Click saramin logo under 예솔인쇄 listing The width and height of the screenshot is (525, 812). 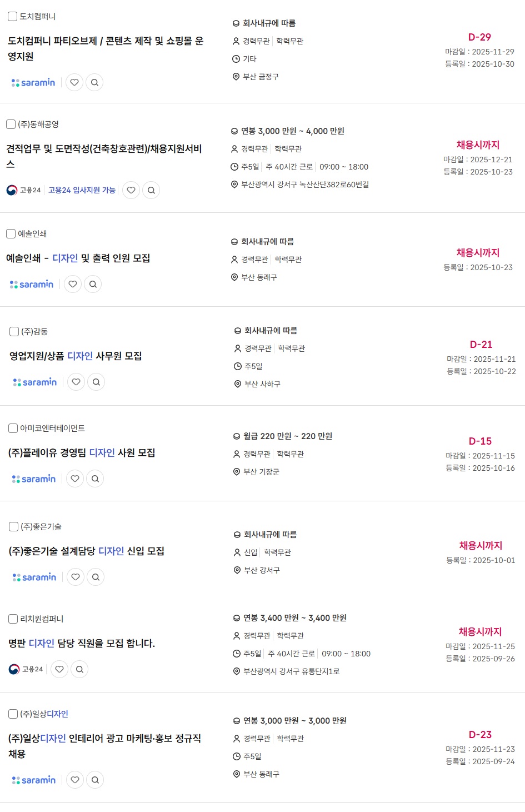pos(32,284)
